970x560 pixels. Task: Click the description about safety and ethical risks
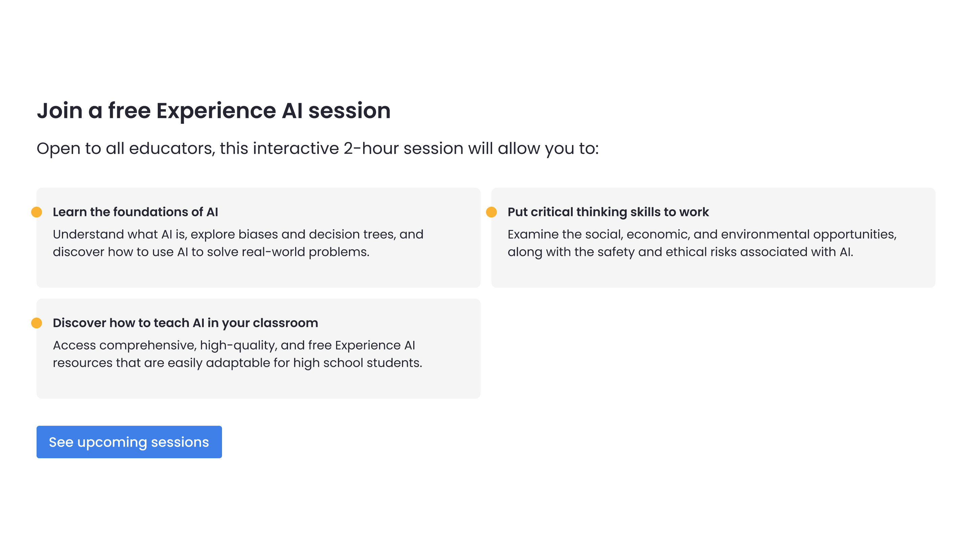coord(702,243)
